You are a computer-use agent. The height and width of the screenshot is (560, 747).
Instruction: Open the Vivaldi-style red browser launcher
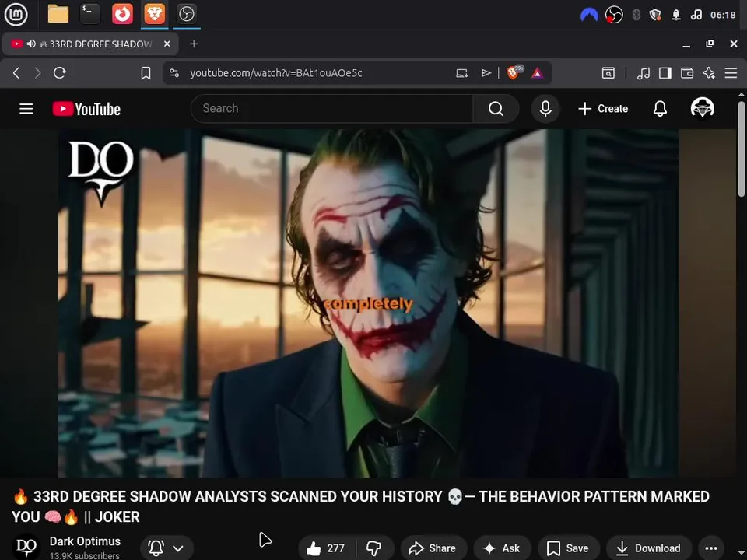pyautogui.click(x=122, y=14)
